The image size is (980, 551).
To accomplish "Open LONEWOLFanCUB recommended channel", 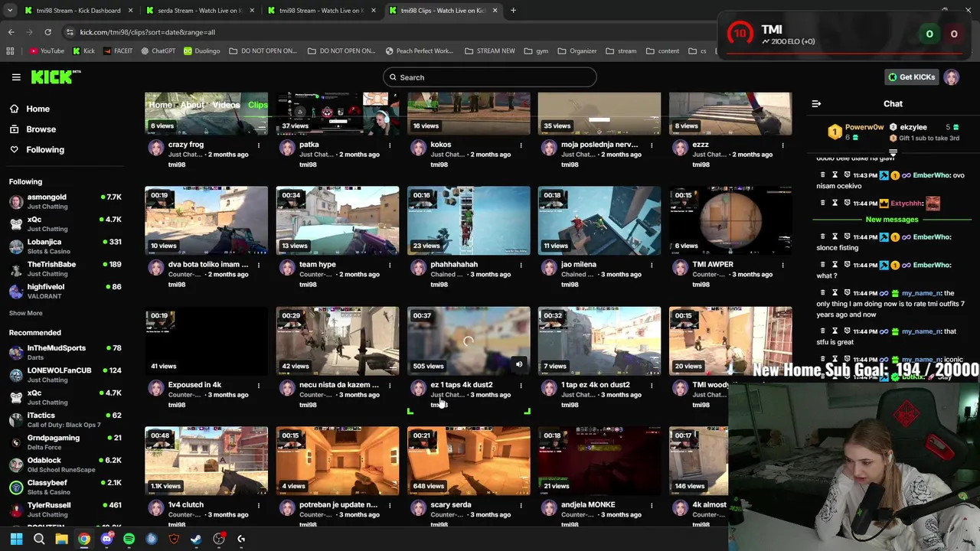I will click(x=65, y=374).
